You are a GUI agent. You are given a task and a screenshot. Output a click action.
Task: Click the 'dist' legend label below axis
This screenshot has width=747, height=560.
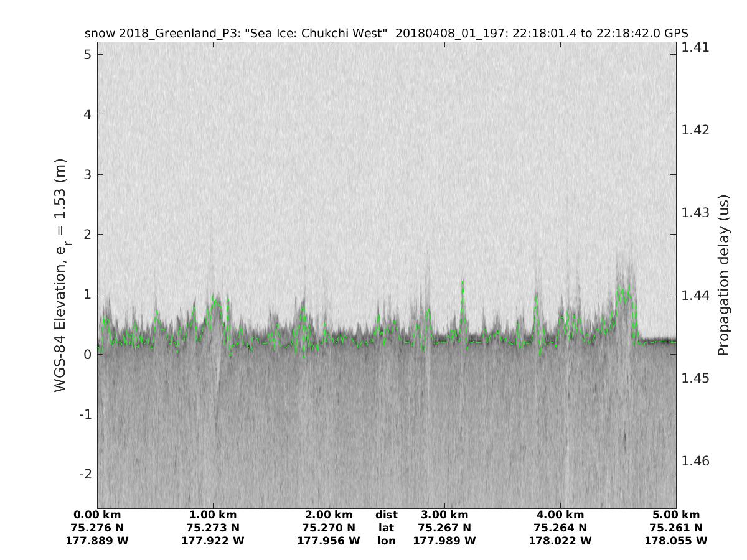pos(387,515)
